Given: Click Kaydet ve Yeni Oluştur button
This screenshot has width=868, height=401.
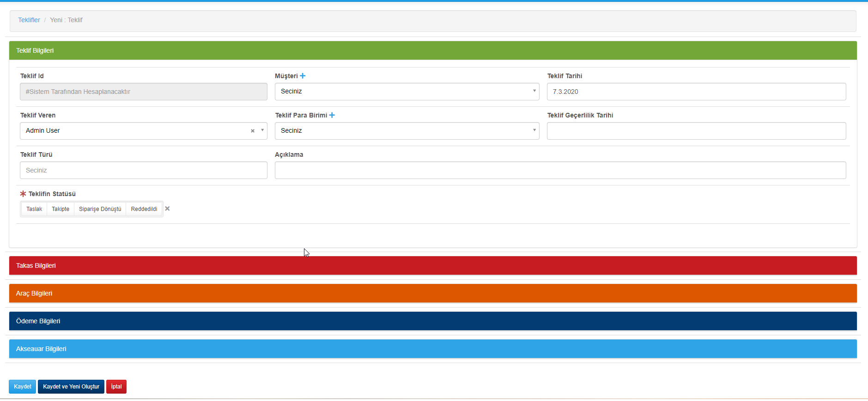Looking at the screenshot, I should [71, 387].
